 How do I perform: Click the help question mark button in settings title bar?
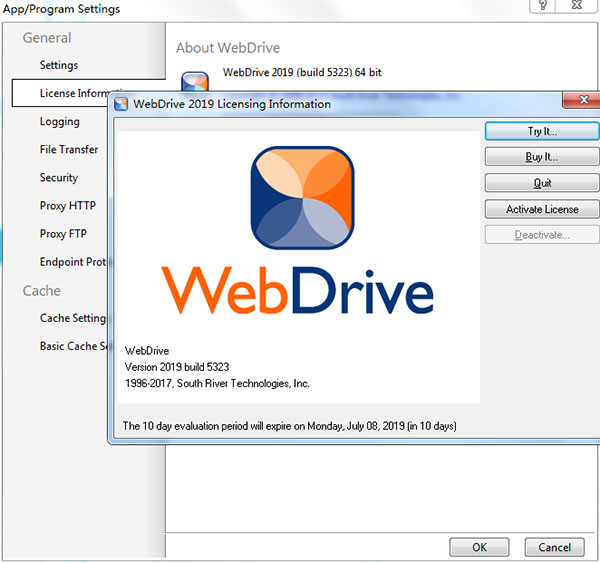543,5
